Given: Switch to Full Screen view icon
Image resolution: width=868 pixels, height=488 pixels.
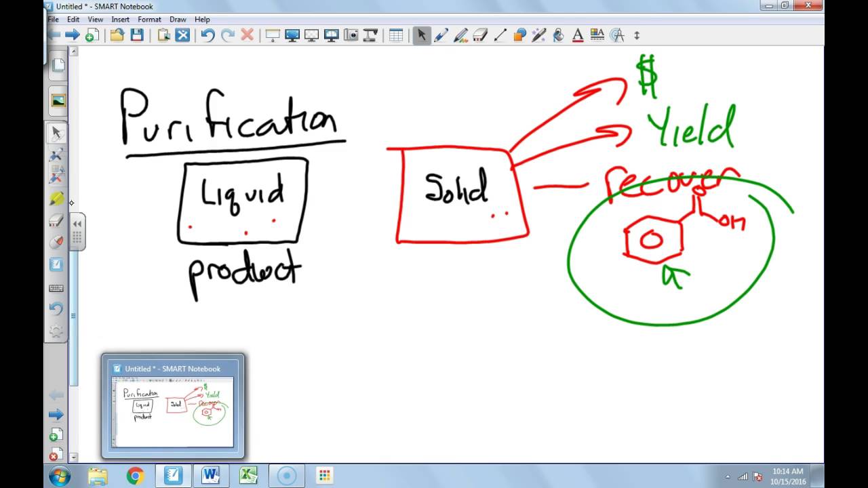Looking at the screenshot, I should (x=292, y=35).
